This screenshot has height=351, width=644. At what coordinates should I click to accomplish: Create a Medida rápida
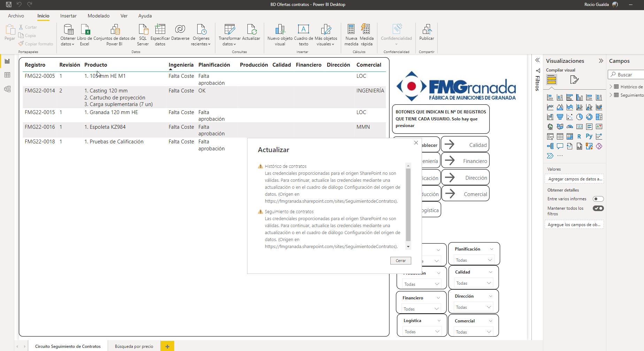pyautogui.click(x=367, y=35)
